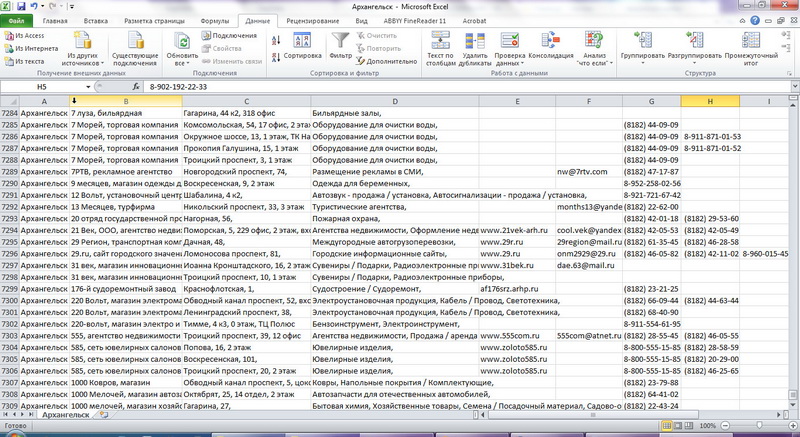Sort ascending A to Z icon
Viewport: 800px width, 437px height.
click(x=276, y=40)
